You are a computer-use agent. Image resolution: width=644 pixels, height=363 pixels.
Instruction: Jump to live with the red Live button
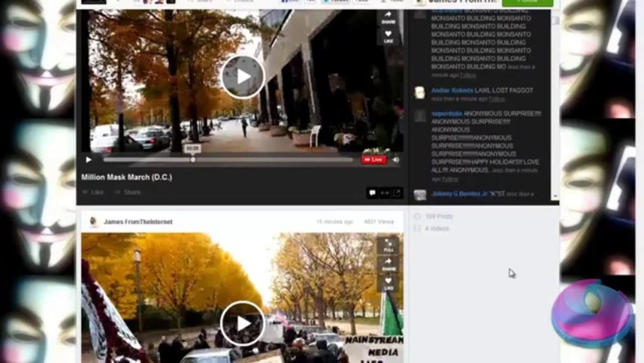click(374, 160)
